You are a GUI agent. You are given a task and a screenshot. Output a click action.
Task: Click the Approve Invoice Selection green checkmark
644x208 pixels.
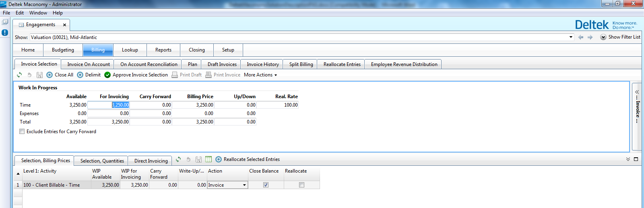click(x=107, y=75)
